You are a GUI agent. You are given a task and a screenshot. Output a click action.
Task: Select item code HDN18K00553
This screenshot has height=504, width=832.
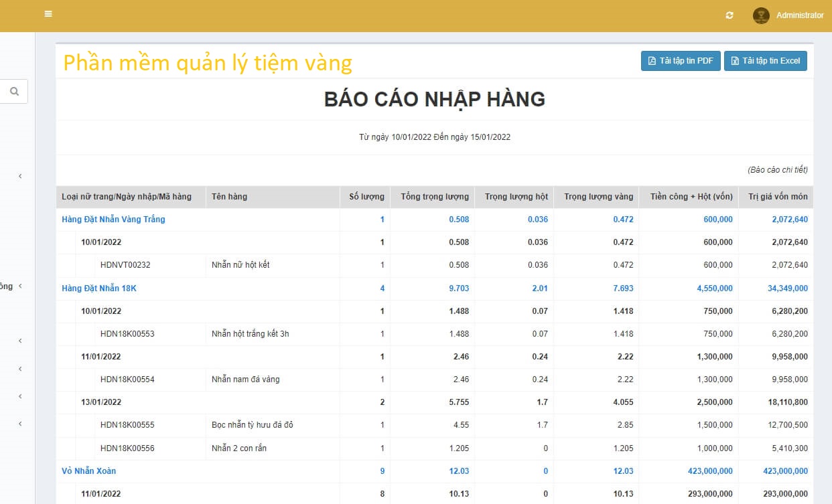tap(127, 334)
